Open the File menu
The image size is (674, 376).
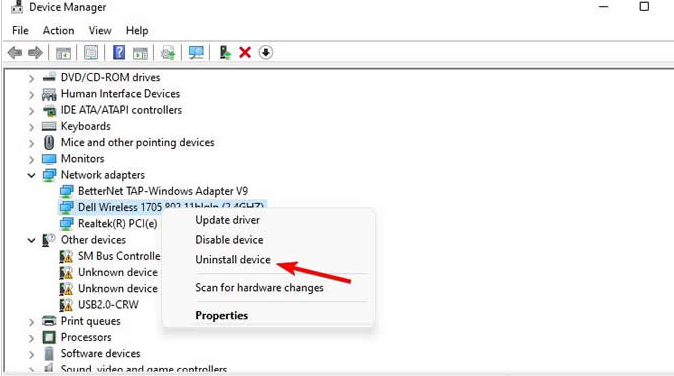[x=20, y=31]
